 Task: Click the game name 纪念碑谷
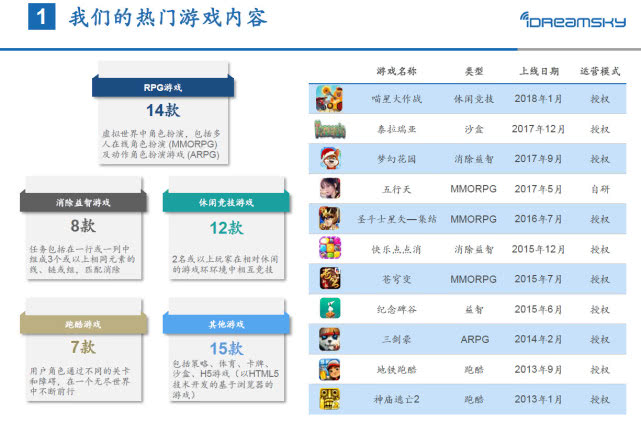pyautogui.click(x=396, y=309)
